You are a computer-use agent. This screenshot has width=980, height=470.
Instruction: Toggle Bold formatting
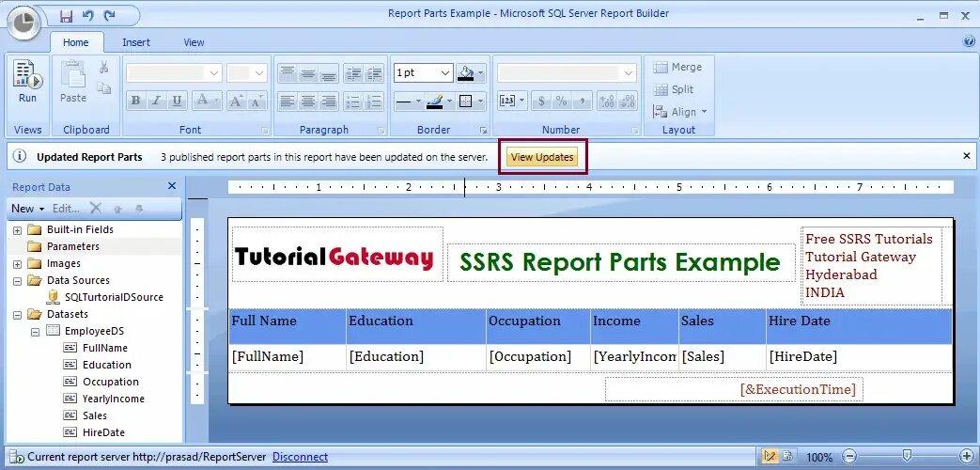coord(135,101)
